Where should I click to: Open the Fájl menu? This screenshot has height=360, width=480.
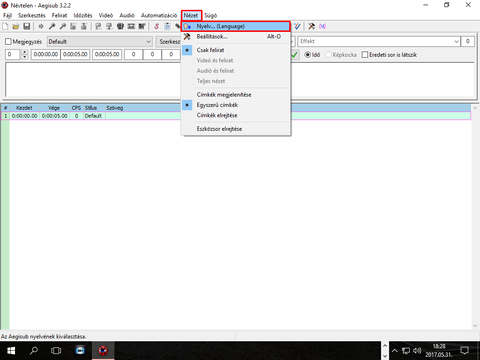7,15
